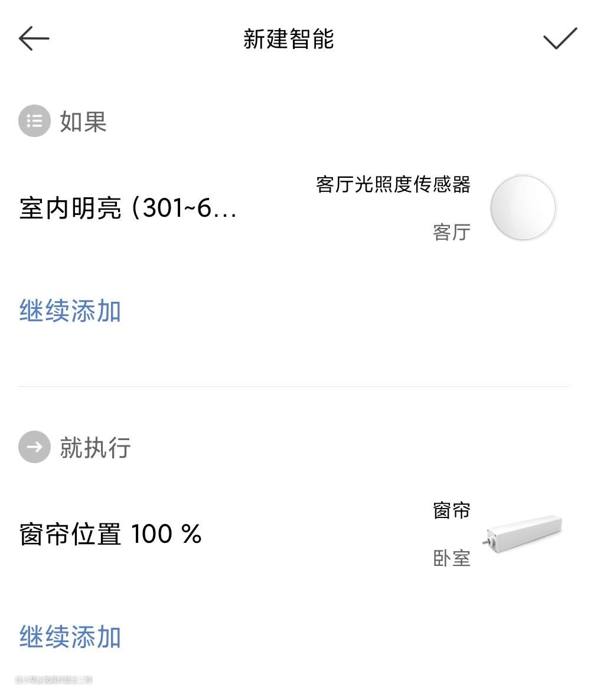Add another action via 继续添加 under 就执行

70,637
